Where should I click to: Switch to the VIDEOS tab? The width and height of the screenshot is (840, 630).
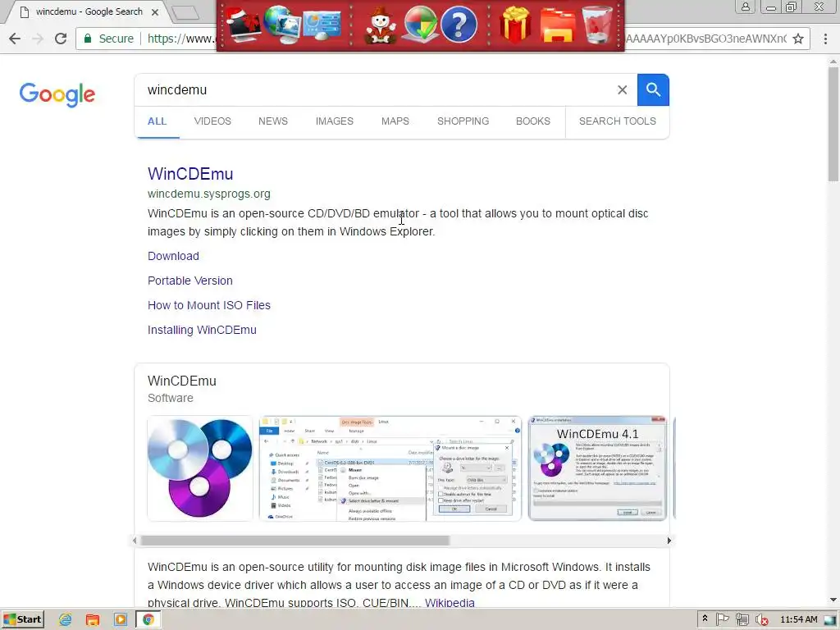point(212,121)
